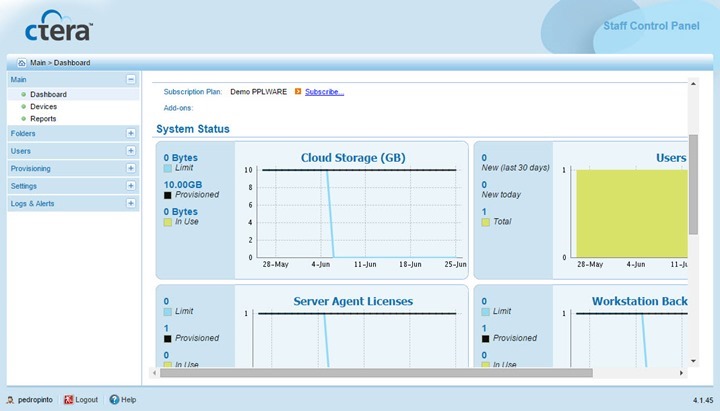Click the 10.00GB Provisioned value
Viewport: 720px width, 411px height.
pos(183,185)
